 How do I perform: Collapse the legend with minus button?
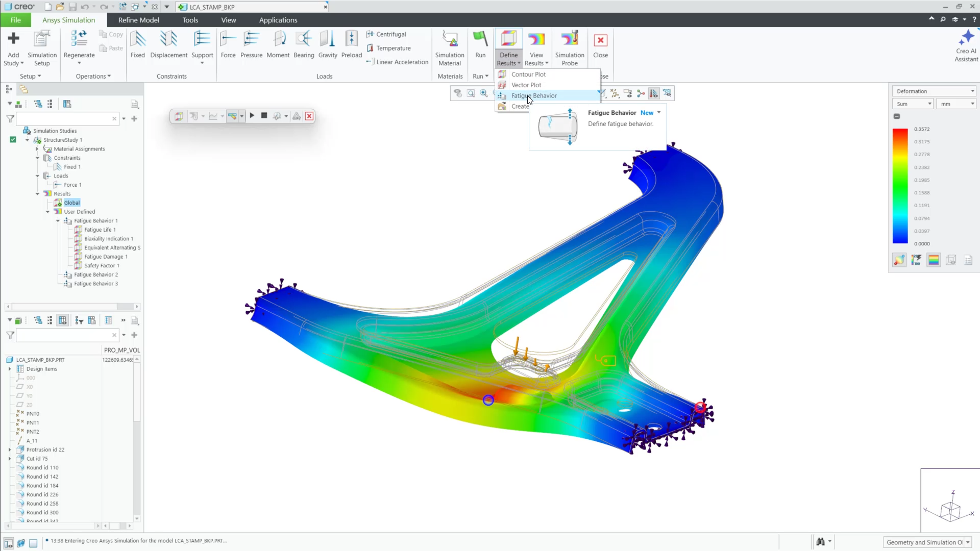897,116
